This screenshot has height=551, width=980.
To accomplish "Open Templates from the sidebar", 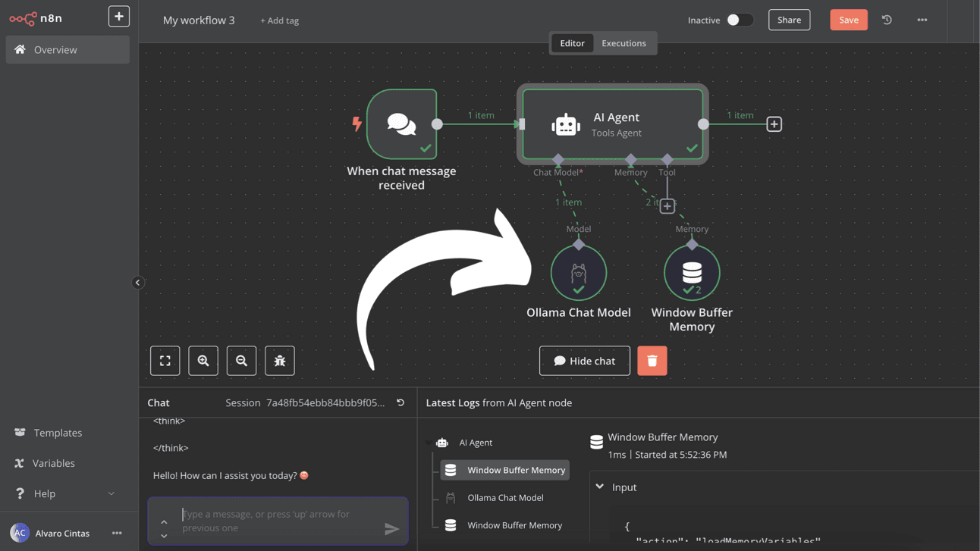I will [x=58, y=433].
